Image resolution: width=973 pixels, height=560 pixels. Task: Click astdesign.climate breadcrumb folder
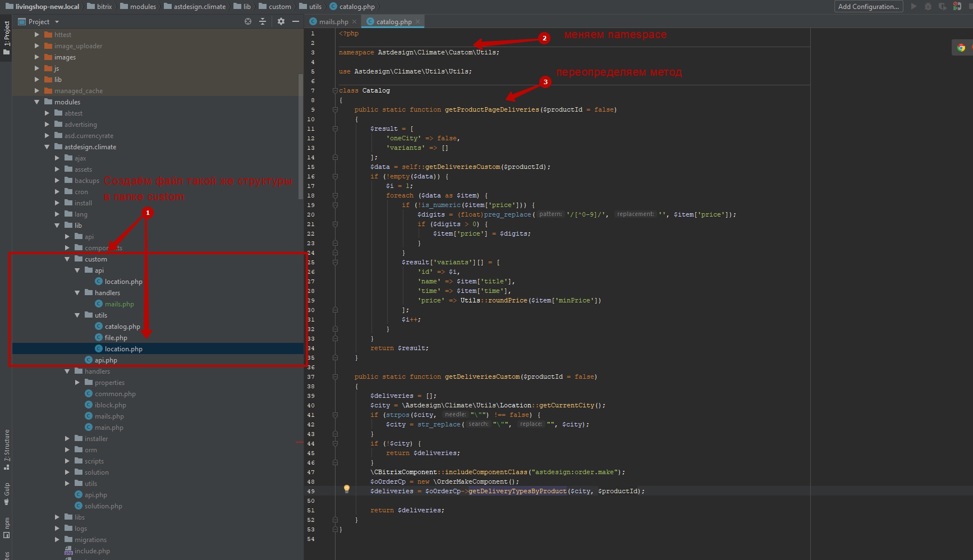195,7
